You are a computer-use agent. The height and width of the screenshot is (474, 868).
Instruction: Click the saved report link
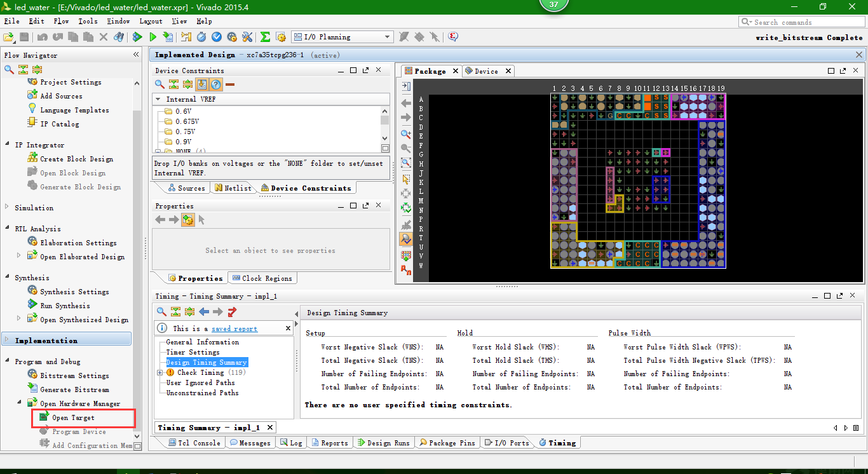pos(234,328)
